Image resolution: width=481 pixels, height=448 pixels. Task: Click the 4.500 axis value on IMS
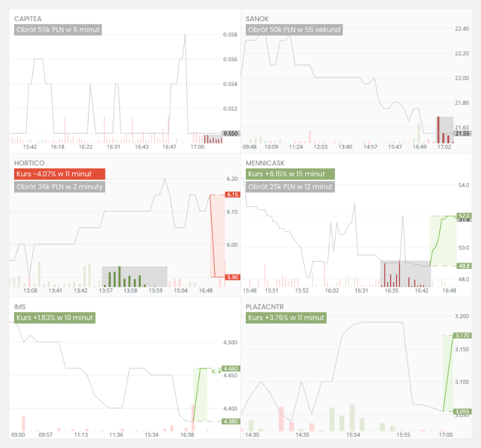tap(231, 342)
